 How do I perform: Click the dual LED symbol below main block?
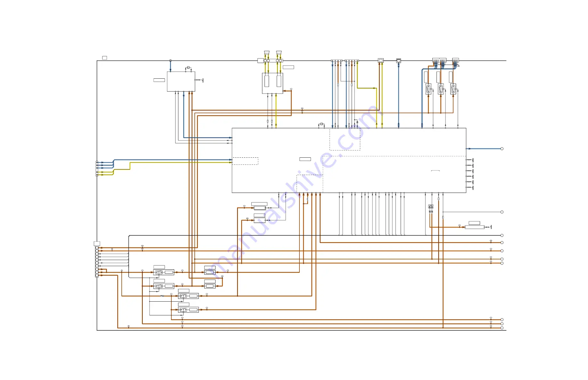pyautogui.click(x=431, y=207)
